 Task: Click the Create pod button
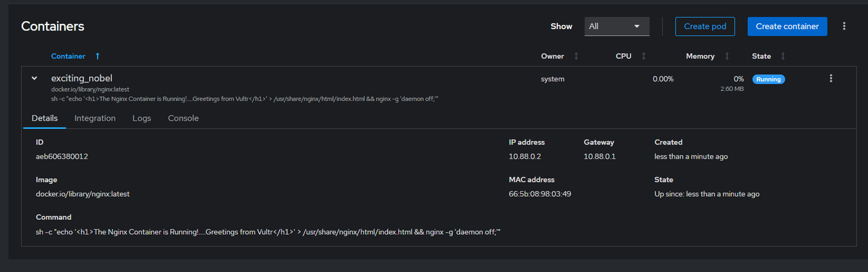coord(705,26)
